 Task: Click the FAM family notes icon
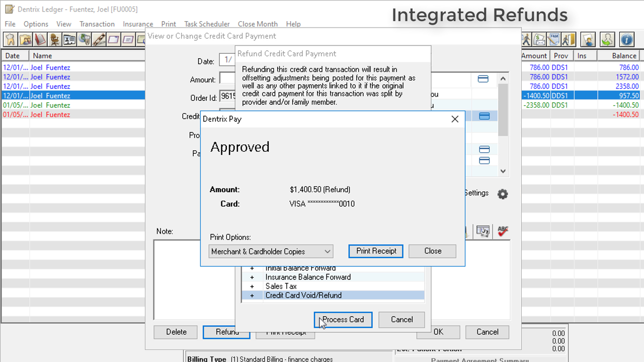click(554, 39)
